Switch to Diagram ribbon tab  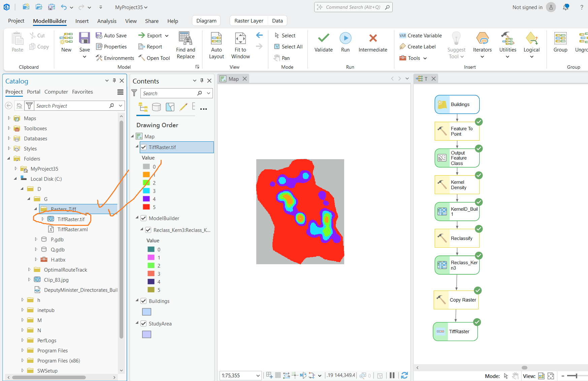coord(206,21)
